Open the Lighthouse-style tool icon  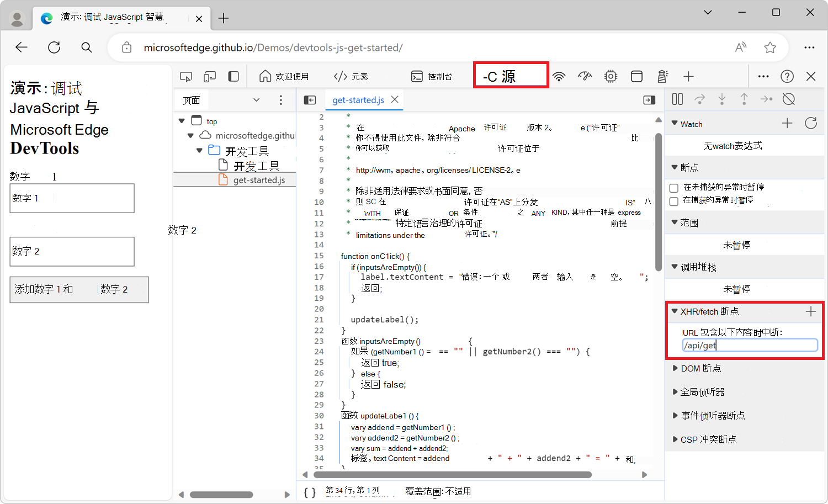tap(662, 76)
